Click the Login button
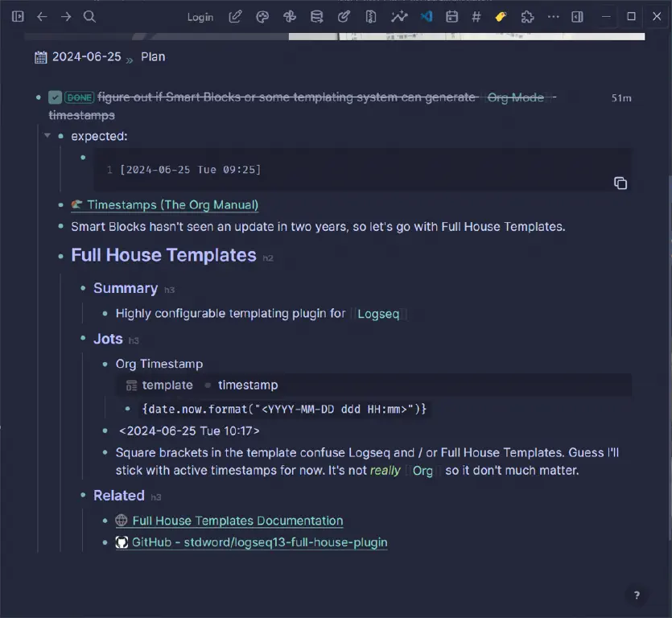The width and height of the screenshot is (672, 618). [200, 17]
